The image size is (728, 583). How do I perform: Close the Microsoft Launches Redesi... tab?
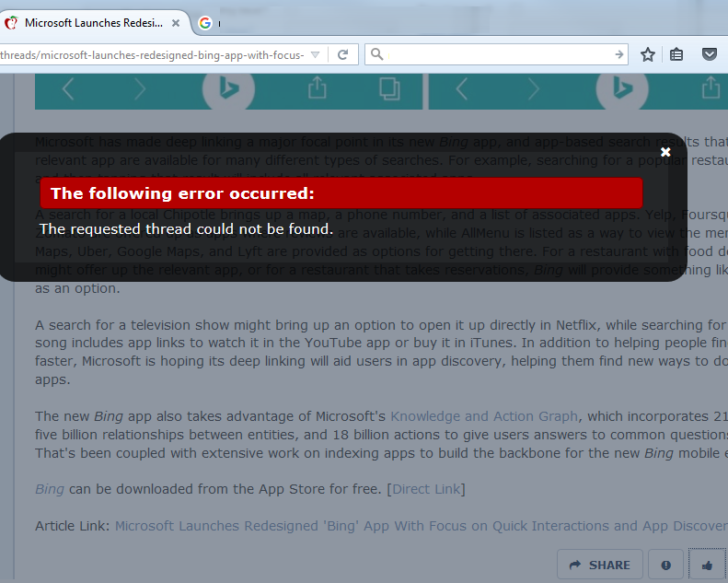click(176, 23)
